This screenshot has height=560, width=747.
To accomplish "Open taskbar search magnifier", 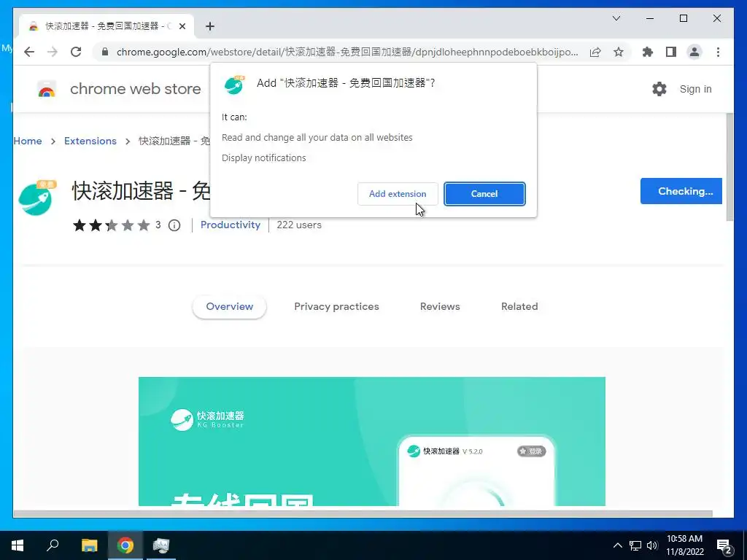I will coord(53,545).
